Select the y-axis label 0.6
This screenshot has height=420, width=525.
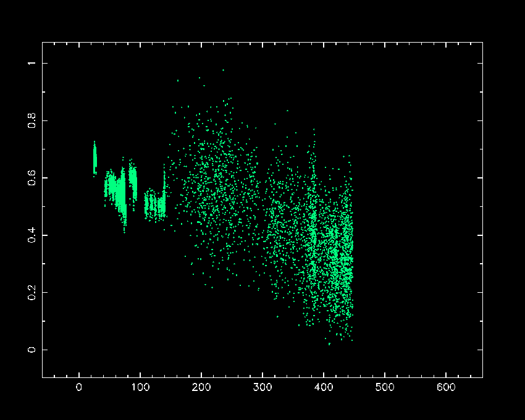(31, 178)
